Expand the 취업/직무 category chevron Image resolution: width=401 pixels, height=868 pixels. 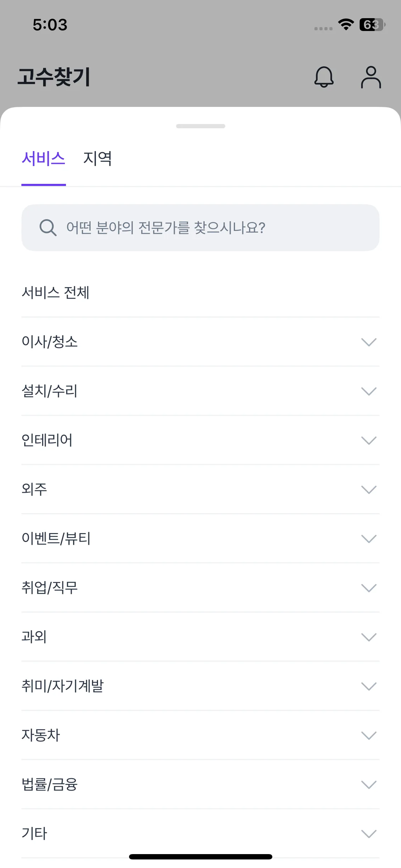pos(369,588)
